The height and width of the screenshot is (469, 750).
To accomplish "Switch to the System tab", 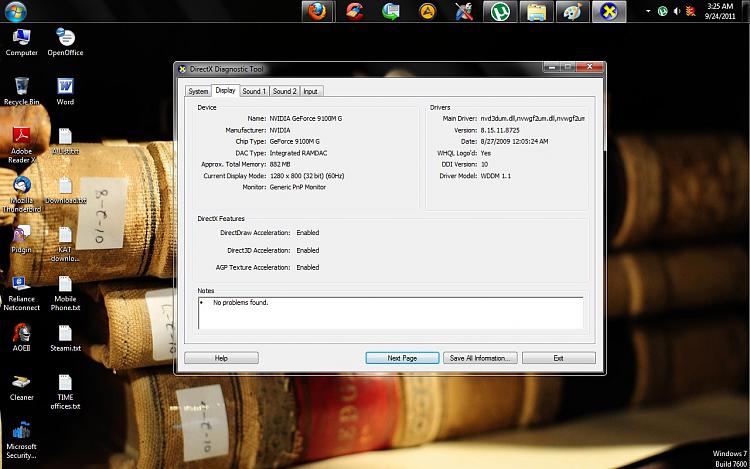I will 198,91.
